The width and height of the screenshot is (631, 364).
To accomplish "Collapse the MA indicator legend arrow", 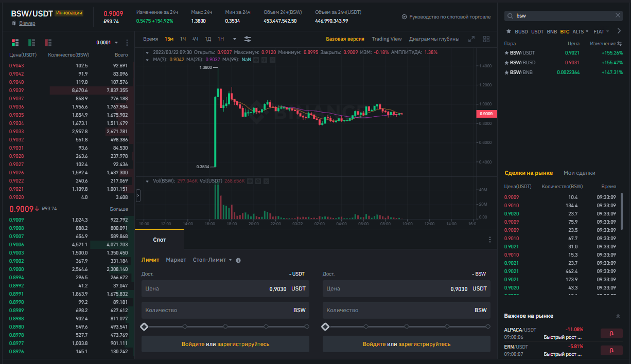I will [148, 60].
